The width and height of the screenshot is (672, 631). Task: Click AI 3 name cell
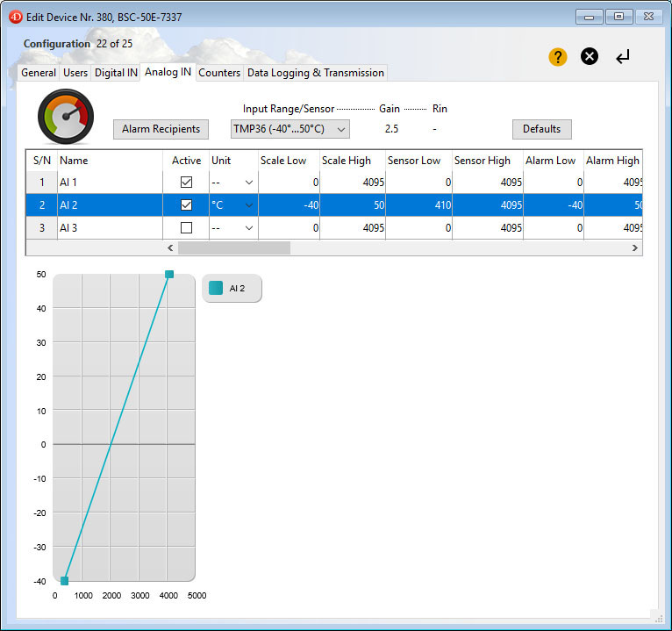(x=111, y=227)
